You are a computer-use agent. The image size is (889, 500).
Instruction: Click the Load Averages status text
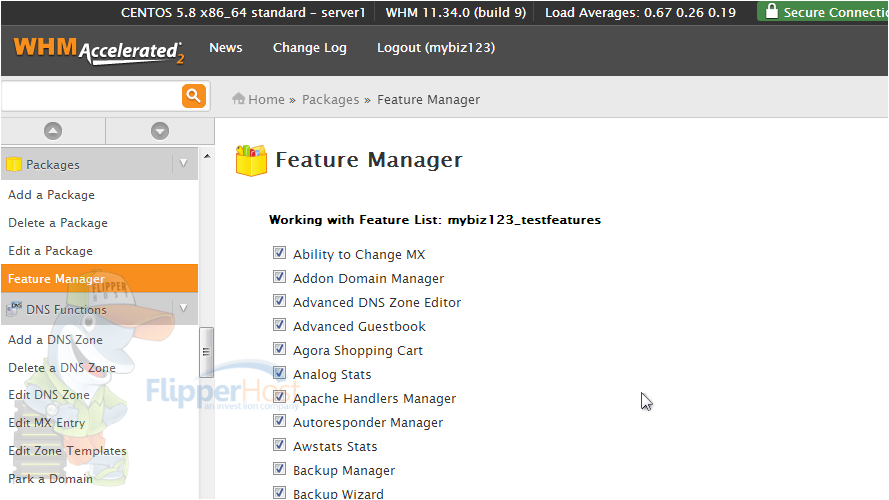[641, 12]
